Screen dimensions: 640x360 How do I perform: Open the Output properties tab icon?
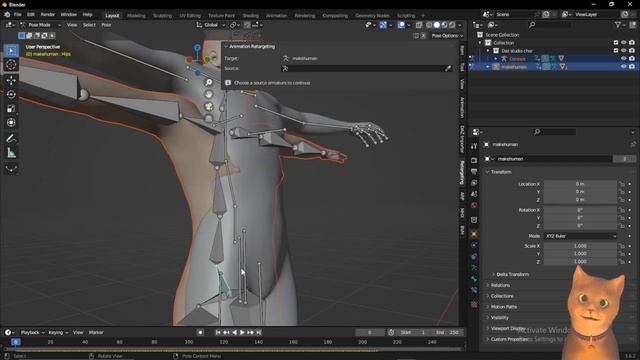click(x=474, y=172)
